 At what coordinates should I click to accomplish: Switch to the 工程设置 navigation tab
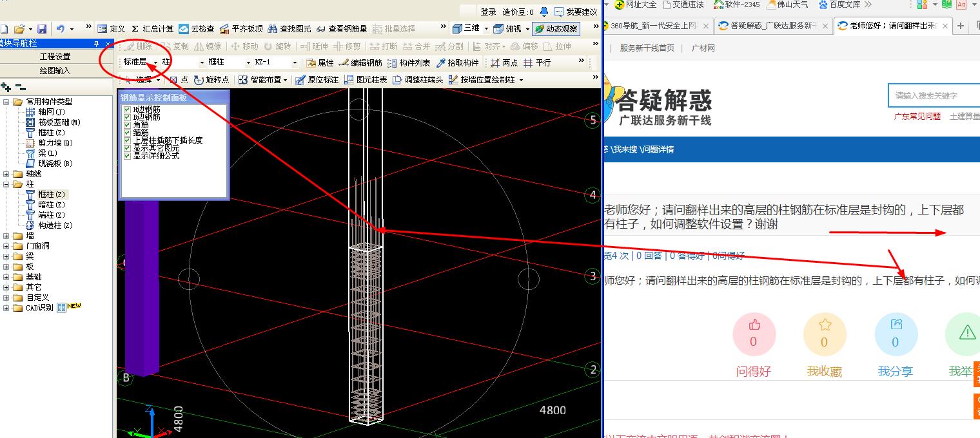55,57
